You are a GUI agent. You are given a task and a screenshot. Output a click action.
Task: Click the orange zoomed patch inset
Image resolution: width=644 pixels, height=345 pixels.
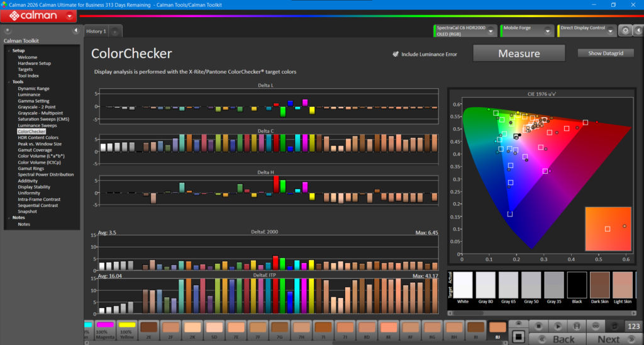608,229
